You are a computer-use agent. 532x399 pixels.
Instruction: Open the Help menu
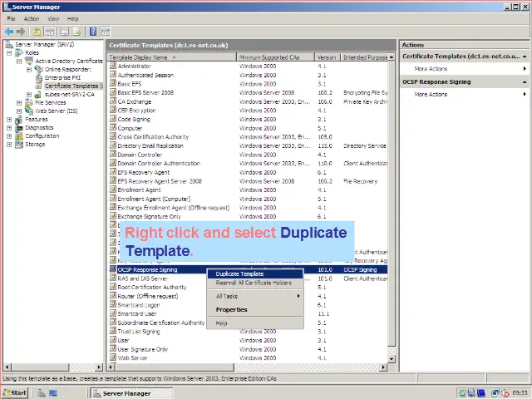(72, 18)
